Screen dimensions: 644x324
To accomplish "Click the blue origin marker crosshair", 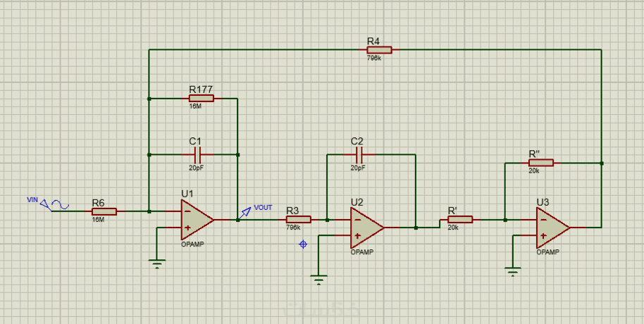I will click(x=303, y=244).
